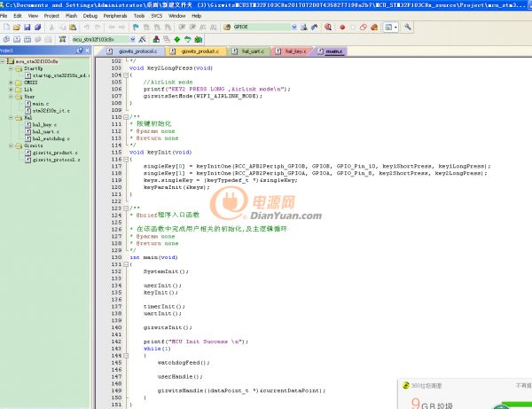
Task: Translate current file icon in build toolbar
Action: (x=6, y=39)
